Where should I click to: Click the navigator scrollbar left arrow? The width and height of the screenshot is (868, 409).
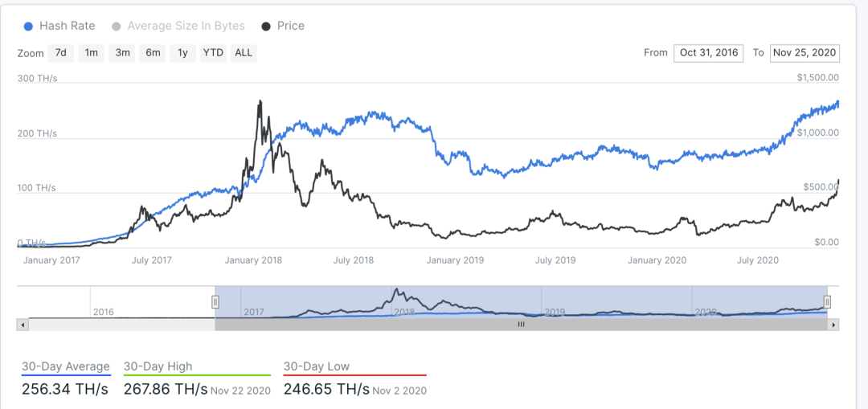[22, 325]
